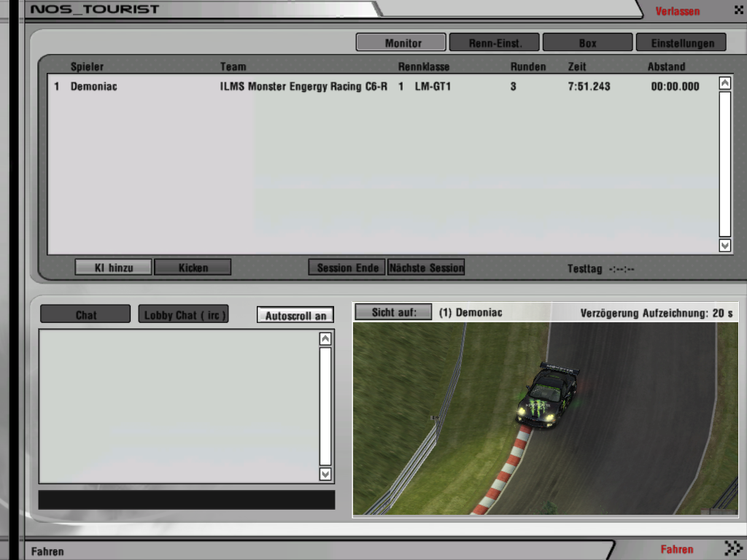This screenshot has width=747, height=560.
Task: Open the Einstellungen tab
Action: 681,43
